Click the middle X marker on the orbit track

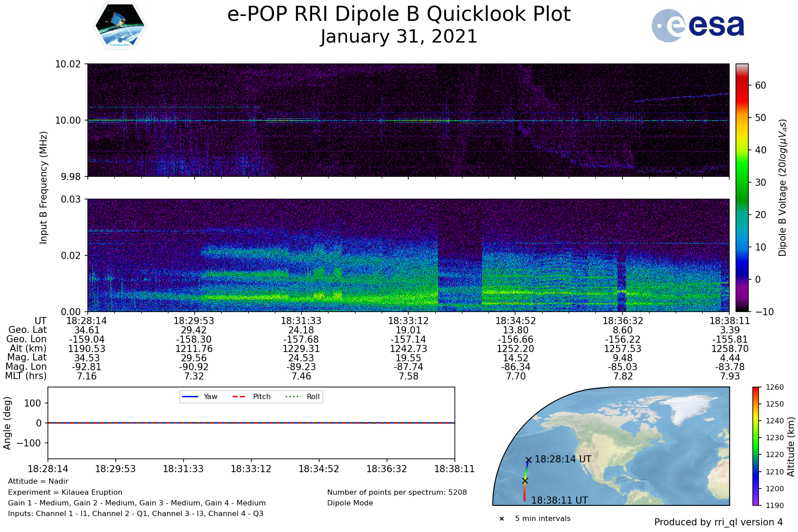(525, 481)
